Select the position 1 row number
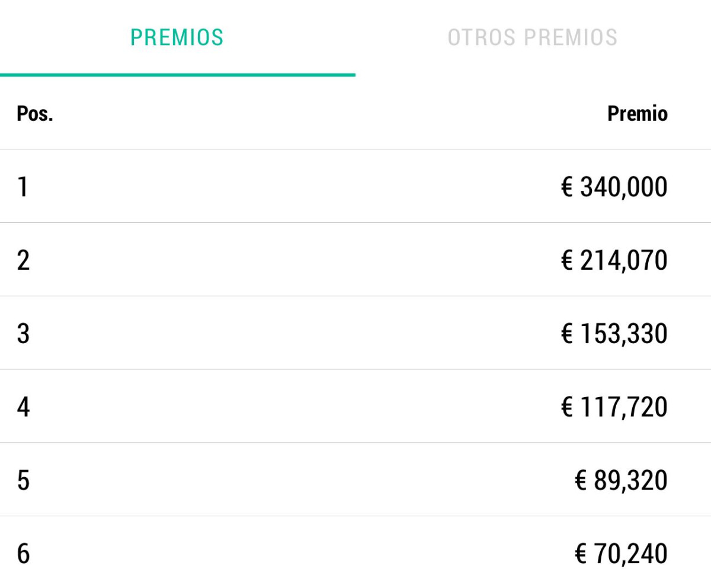The height and width of the screenshot is (588, 711). pyautogui.click(x=23, y=187)
